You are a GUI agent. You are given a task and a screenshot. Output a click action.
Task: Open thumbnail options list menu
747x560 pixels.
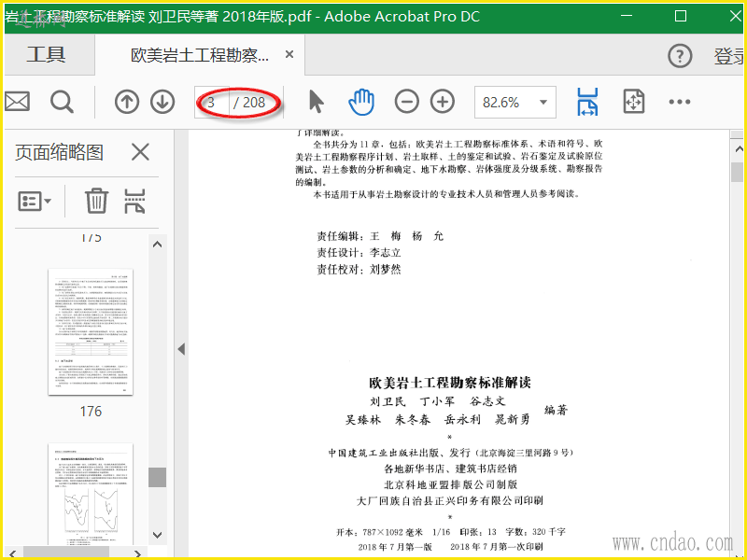pos(35,201)
